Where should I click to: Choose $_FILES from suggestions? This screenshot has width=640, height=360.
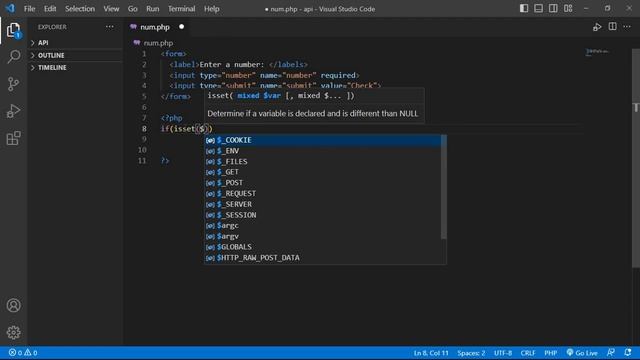[323, 162]
